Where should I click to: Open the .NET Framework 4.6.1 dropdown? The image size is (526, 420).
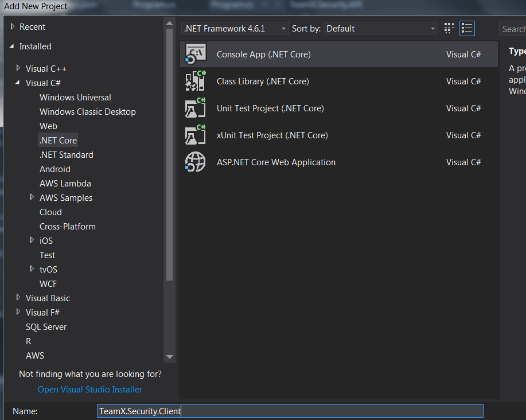234,28
